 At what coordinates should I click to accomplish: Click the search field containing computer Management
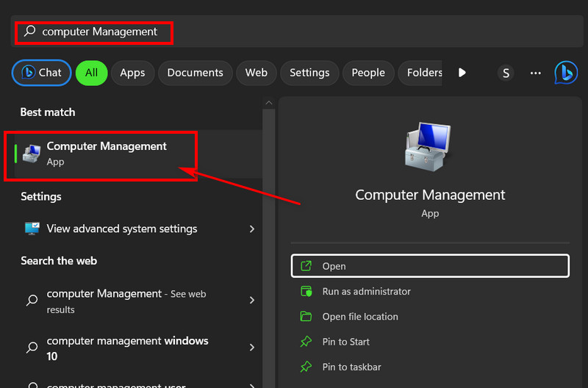297,32
